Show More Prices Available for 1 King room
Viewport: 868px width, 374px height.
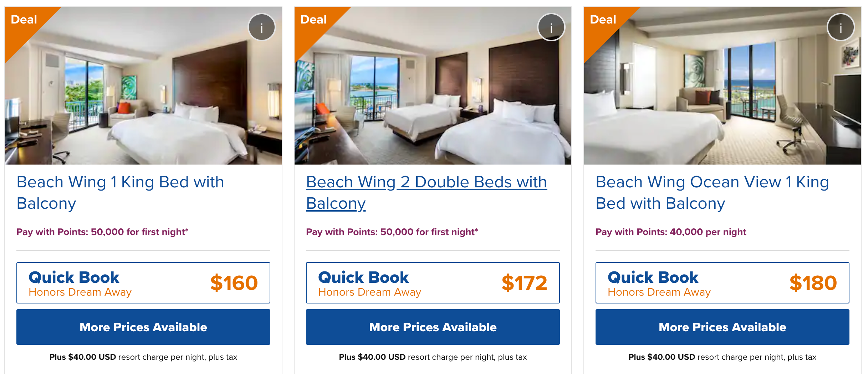point(143,327)
